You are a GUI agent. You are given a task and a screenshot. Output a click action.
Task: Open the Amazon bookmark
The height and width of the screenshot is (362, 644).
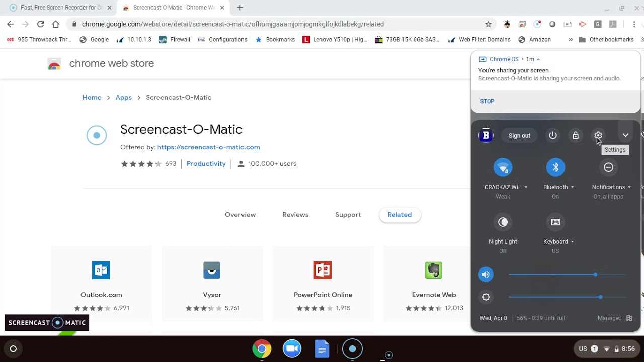pos(534,40)
